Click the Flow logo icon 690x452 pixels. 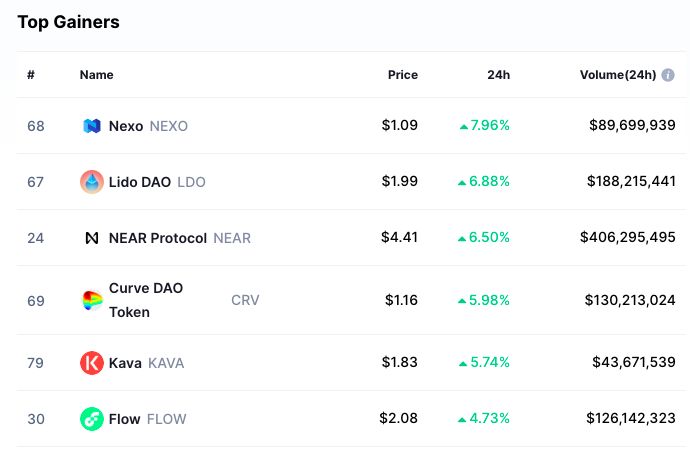point(92,419)
